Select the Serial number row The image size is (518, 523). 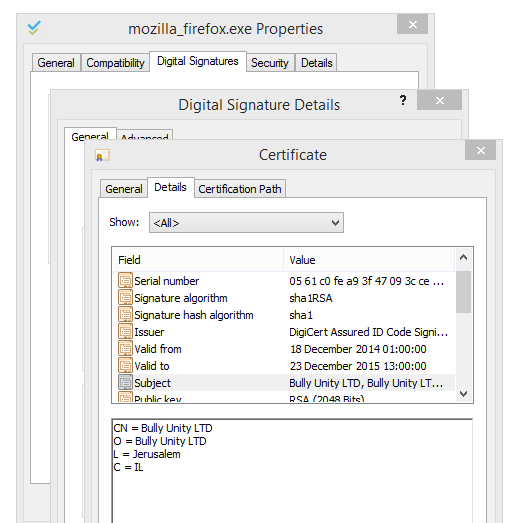(x=284, y=281)
